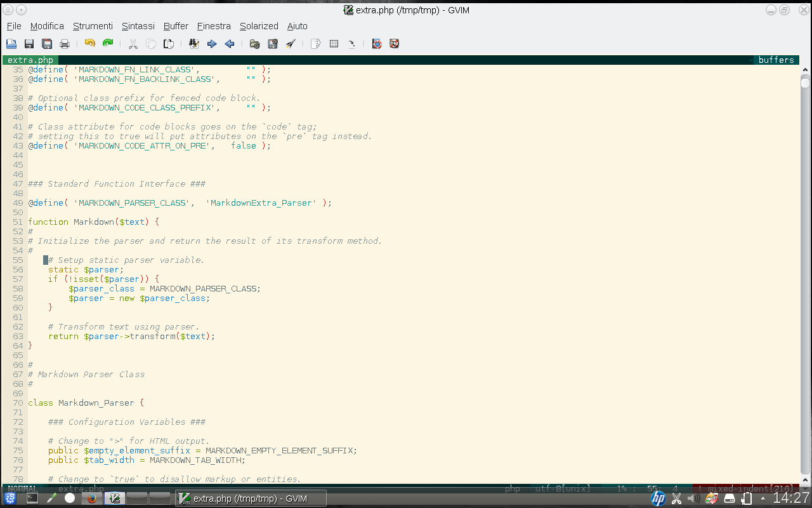The height and width of the screenshot is (508, 812).
Task: Click the buffers label in the tabline
Action: 776,60
